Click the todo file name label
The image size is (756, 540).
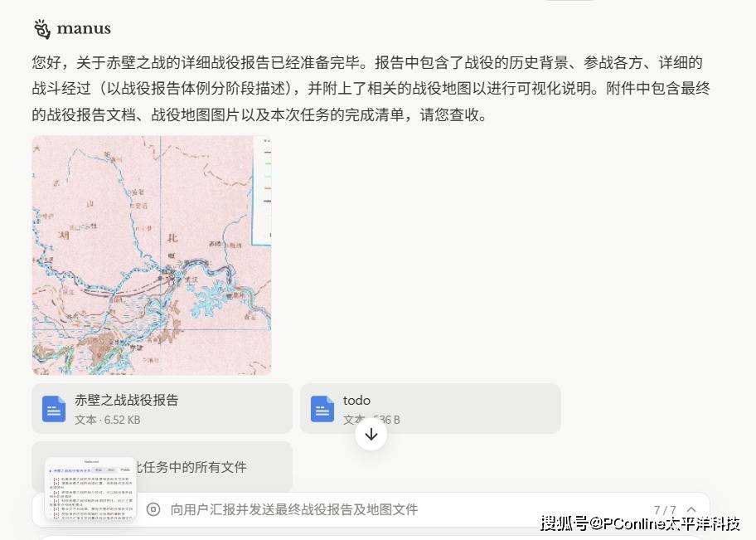pos(356,400)
